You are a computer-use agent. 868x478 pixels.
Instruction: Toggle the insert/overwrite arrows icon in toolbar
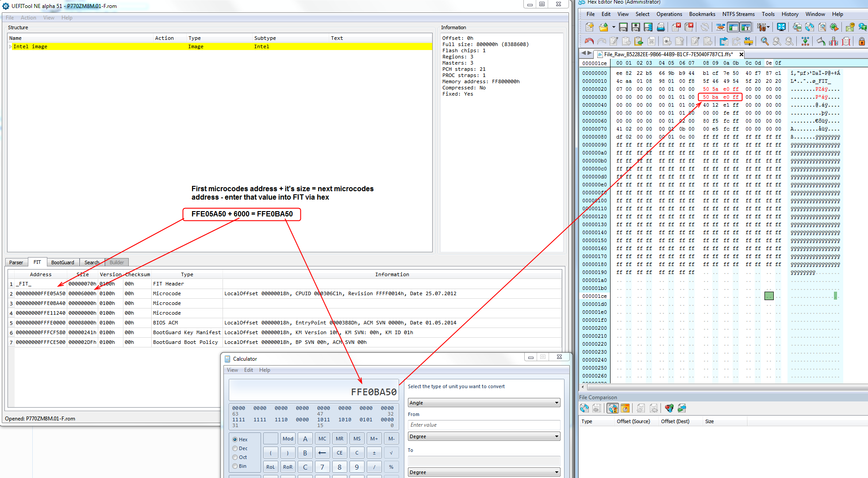coord(720,27)
